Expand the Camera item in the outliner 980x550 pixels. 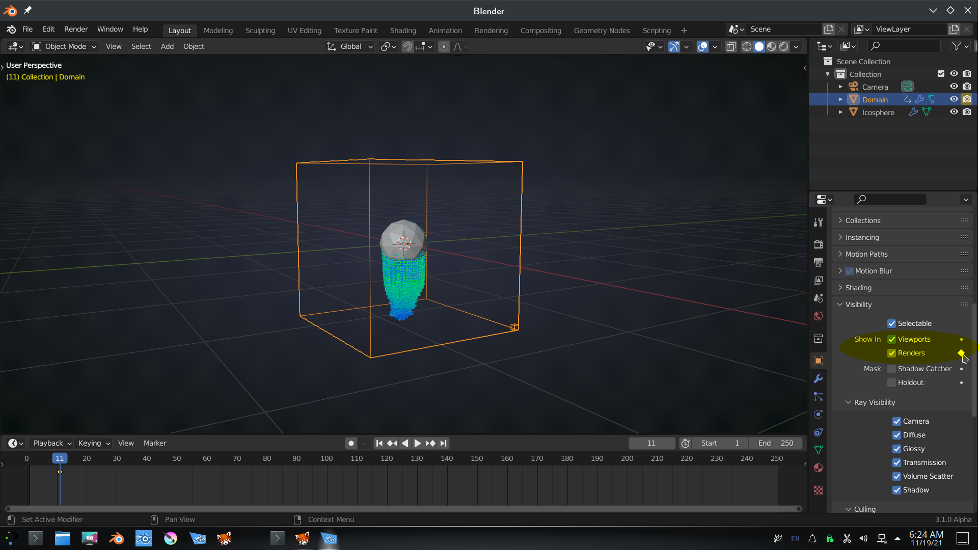point(840,86)
